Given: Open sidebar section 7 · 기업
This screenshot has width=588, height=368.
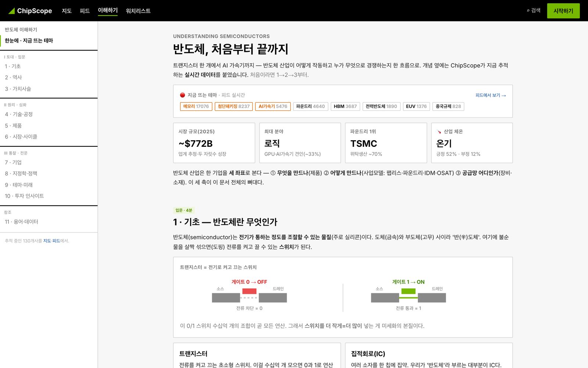Looking at the screenshot, I should (49, 162).
